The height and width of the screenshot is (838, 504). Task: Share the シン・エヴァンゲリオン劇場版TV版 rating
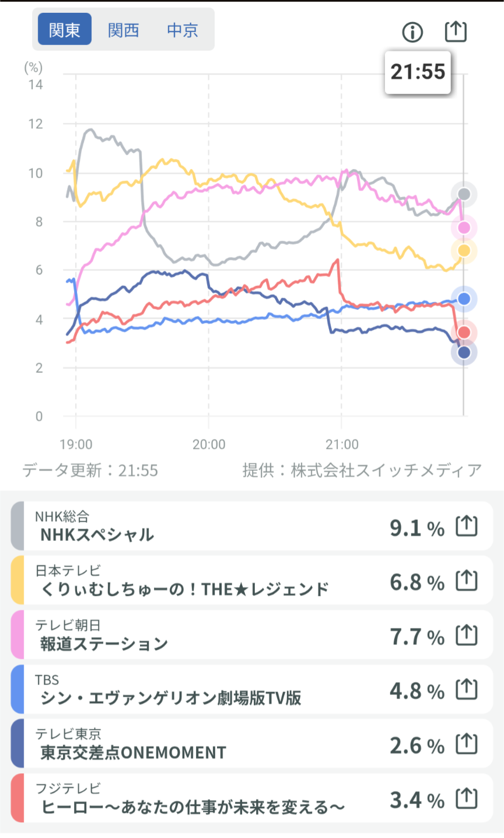(466, 690)
